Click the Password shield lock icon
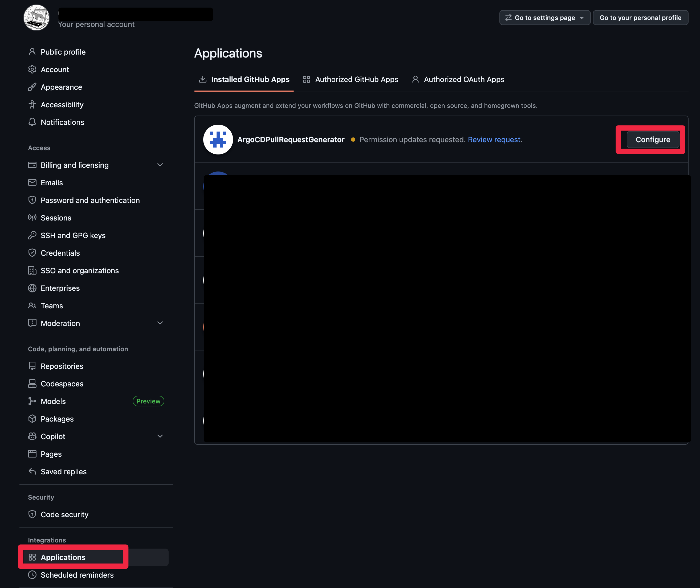The width and height of the screenshot is (700, 588). tap(32, 200)
